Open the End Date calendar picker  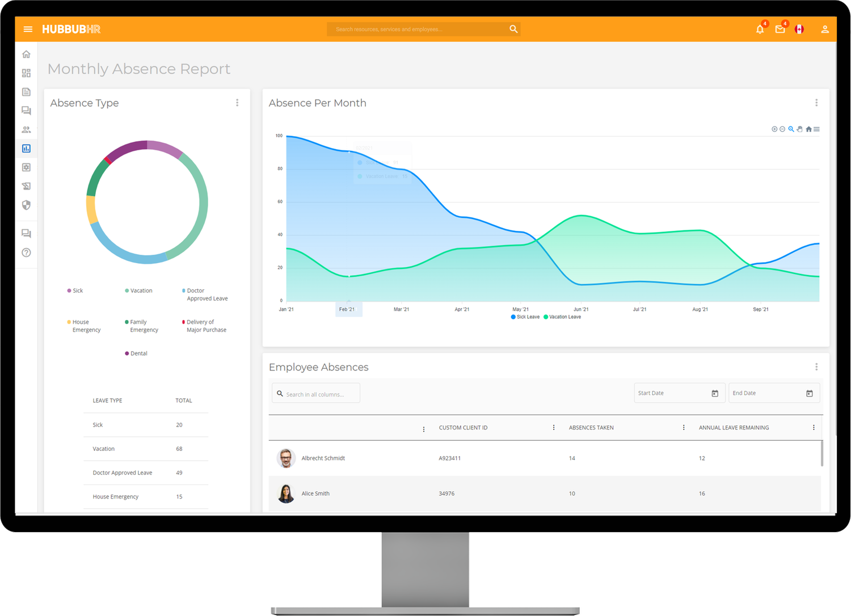click(x=810, y=393)
